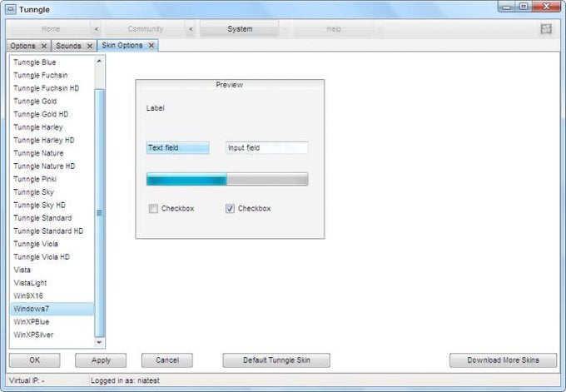Select the Tunngle Sky skin

[x=52, y=192]
